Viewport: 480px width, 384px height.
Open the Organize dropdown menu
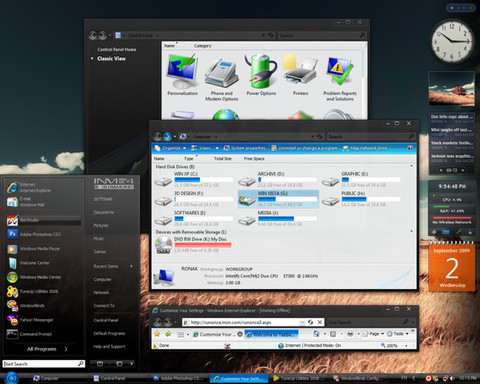pos(170,148)
